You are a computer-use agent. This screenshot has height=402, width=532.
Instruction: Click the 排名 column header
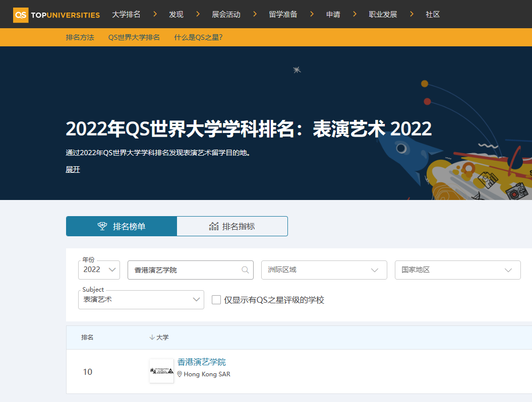(88, 337)
